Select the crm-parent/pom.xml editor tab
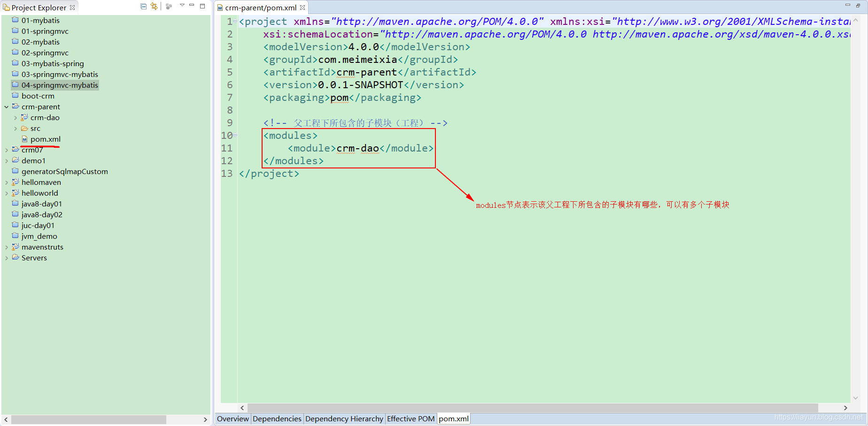This screenshot has width=868, height=426. [x=261, y=8]
